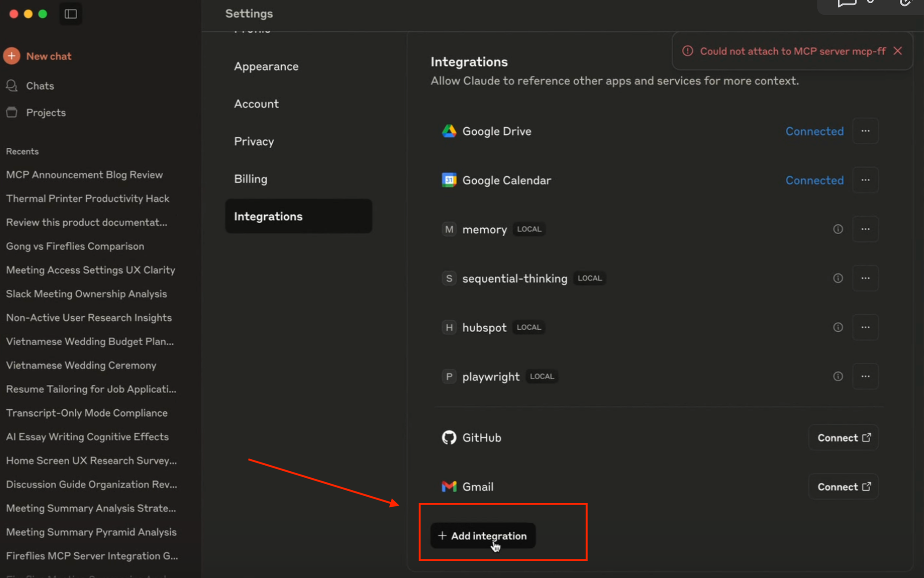Connect the GitHub integration
924x578 pixels.
point(844,438)
